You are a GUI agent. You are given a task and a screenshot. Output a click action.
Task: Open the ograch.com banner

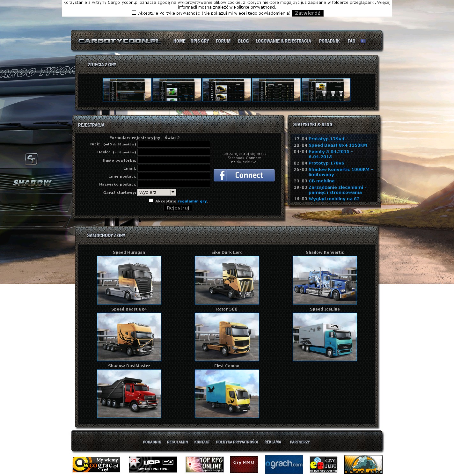tap(284, 465)
